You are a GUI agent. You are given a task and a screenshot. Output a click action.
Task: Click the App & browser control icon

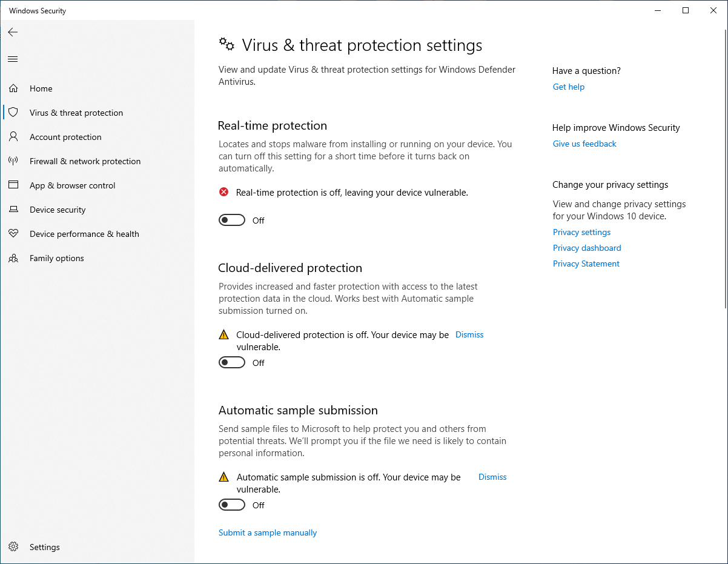pyautogui.click(x=13, y=185)
